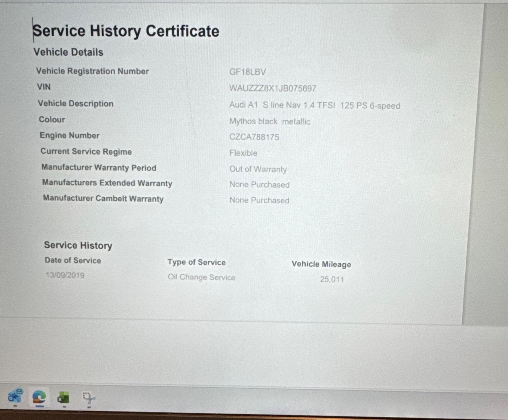This screenshot has width=508, height=420.
Task: Click the registration number GF18LBV
Action: (247, 72)
